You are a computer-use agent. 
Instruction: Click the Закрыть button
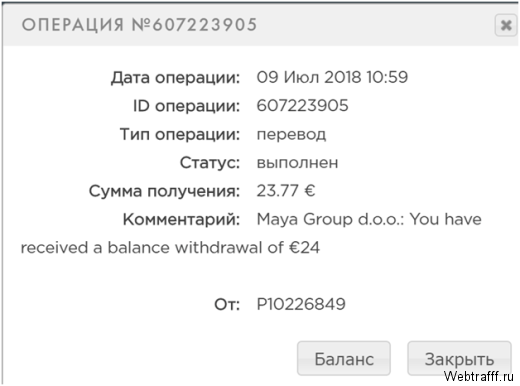pyautogui.click(x=459, y=359)
